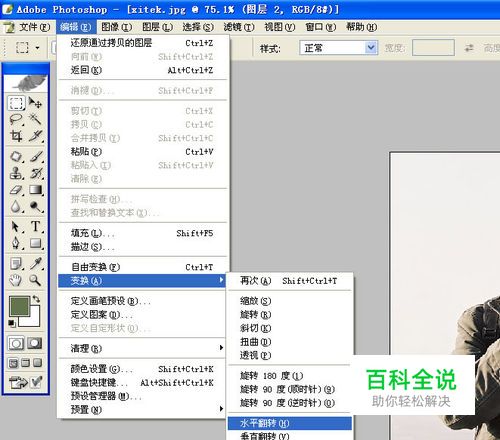The image size is (500, 440).
Task: Open the 图层 menu
Action: (157, 27)
